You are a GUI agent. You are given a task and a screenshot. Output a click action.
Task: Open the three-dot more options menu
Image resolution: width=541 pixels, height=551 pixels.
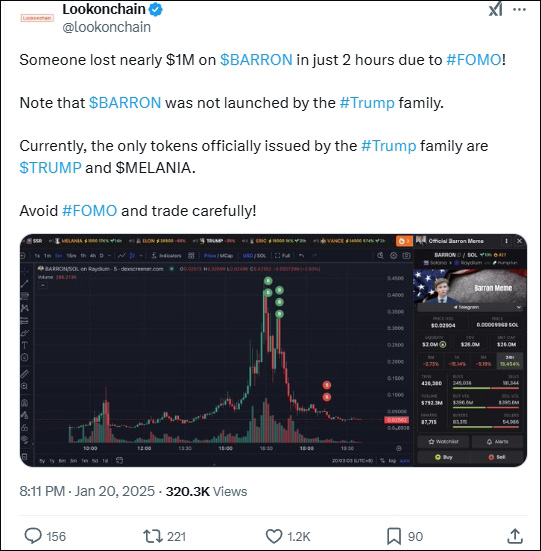[x=520, y=9]
